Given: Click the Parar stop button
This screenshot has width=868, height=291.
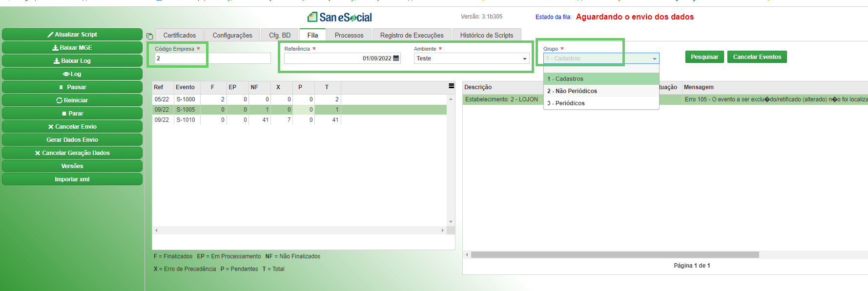Looking at the screenshot, I should (72, 114).
